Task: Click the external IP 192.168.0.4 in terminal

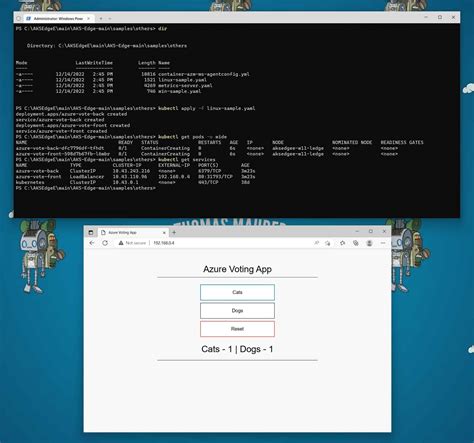Action: click(x=174, y=177)
